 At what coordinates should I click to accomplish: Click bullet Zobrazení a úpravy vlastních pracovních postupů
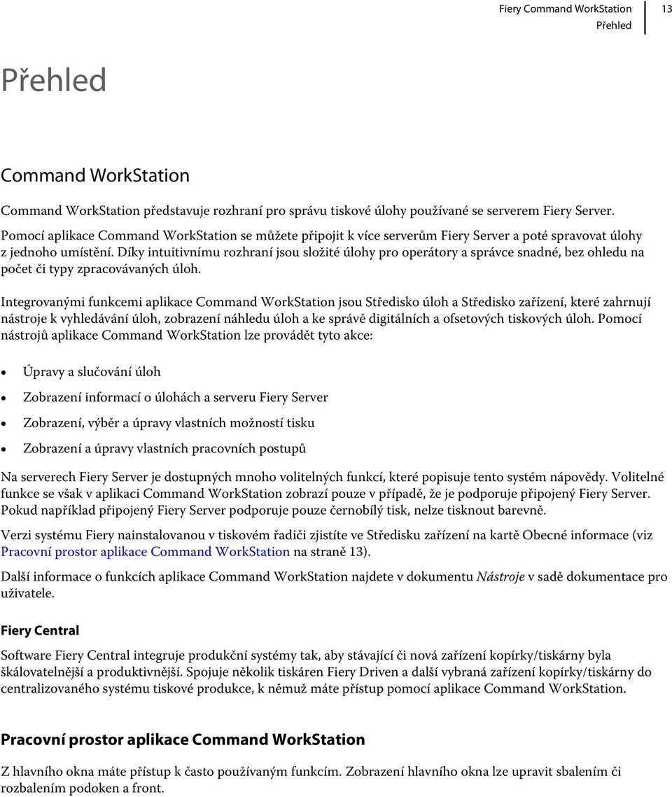coord(164,448)
